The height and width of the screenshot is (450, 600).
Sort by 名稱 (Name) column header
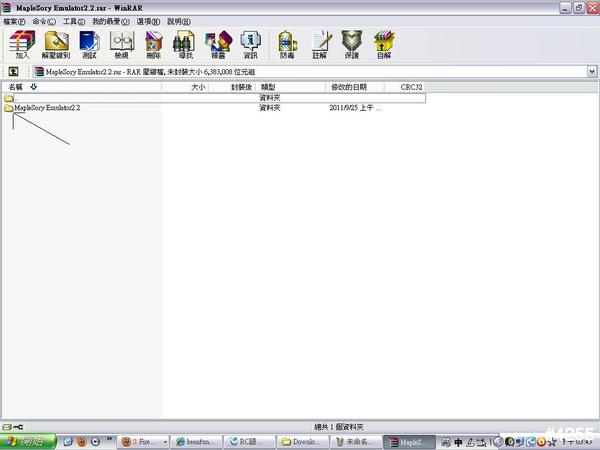tap(81, 87)
